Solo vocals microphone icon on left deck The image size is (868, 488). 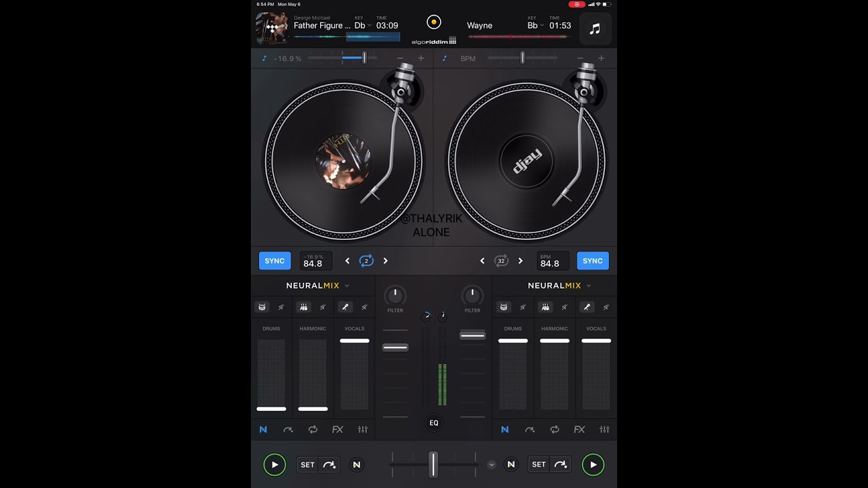click(345, 307)
